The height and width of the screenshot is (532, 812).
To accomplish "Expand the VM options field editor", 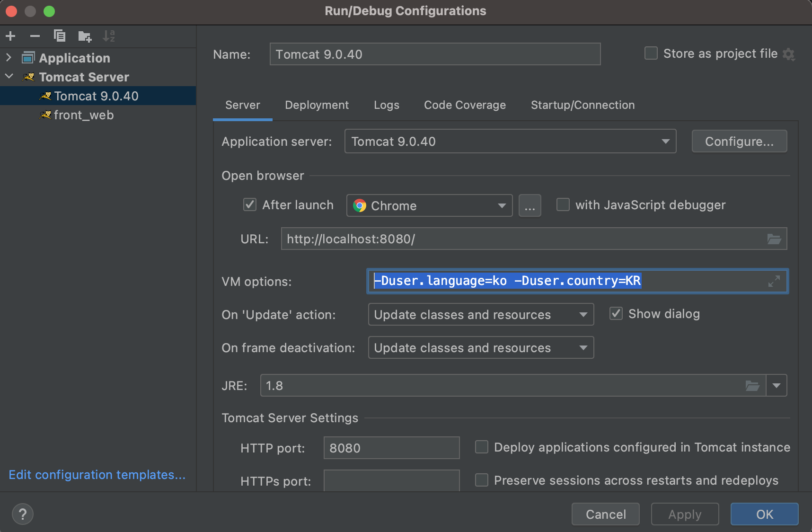I will click(x=774, y=281).
